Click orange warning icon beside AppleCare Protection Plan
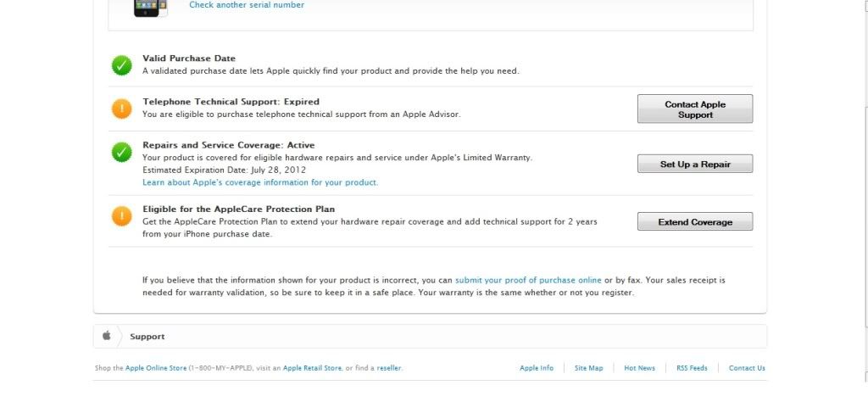The width and height of the screenshot is (868, 413). (x=122, y=216)
